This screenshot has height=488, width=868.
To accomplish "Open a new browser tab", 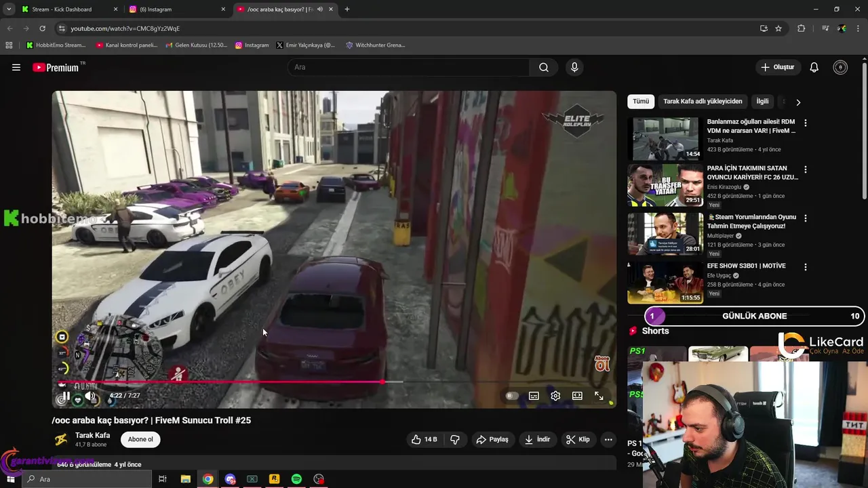I will [347, 9].
